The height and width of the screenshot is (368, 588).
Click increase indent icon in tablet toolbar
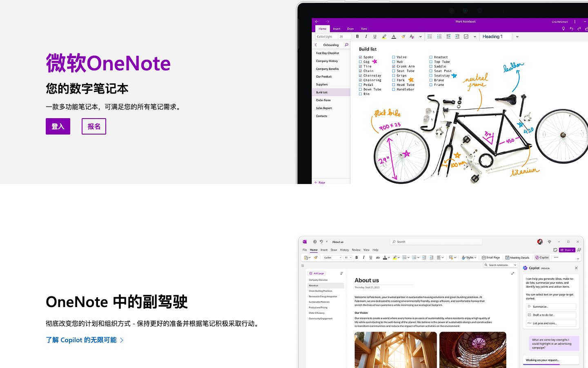[457, 36]
